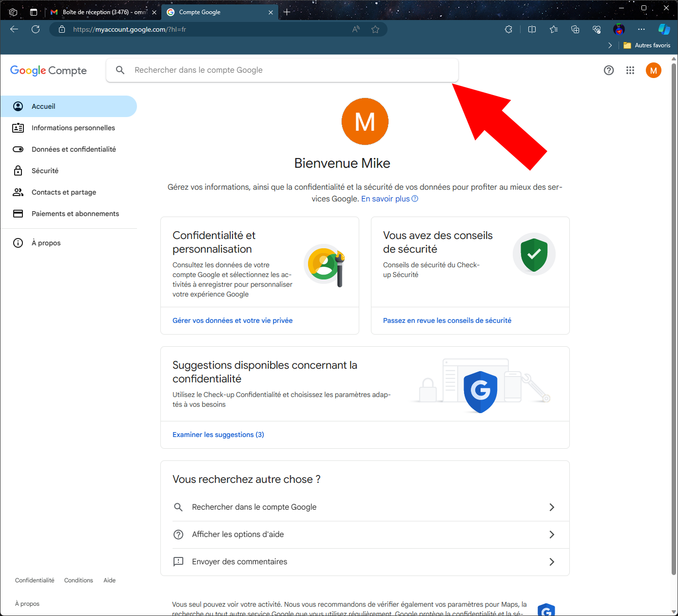Launch Copilot from the toolbar icon
This screenshot has width=678, height=616.
(664, 29)
